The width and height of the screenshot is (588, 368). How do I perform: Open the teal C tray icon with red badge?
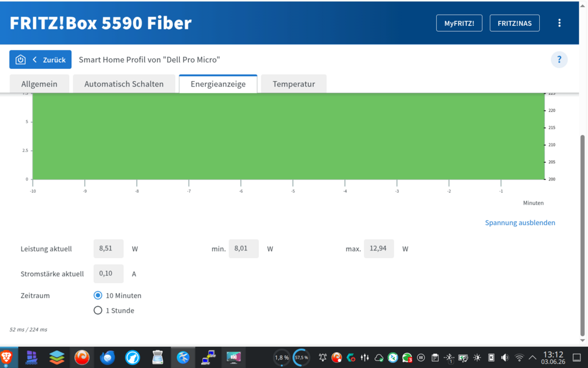[x=351, y=357]
